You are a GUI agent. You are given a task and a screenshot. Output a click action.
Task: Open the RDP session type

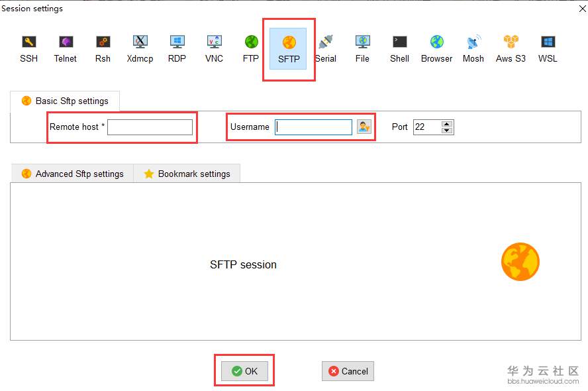pos(177,49)
